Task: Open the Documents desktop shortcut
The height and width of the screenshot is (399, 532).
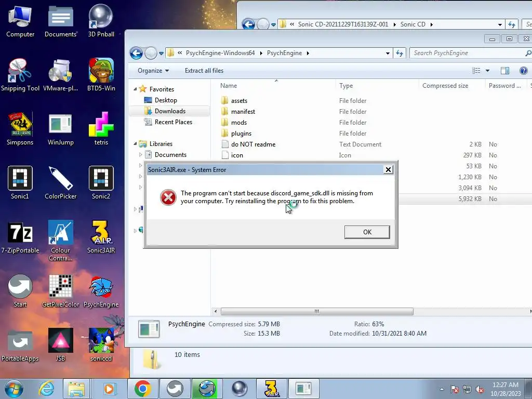Action: pos(60,21)
